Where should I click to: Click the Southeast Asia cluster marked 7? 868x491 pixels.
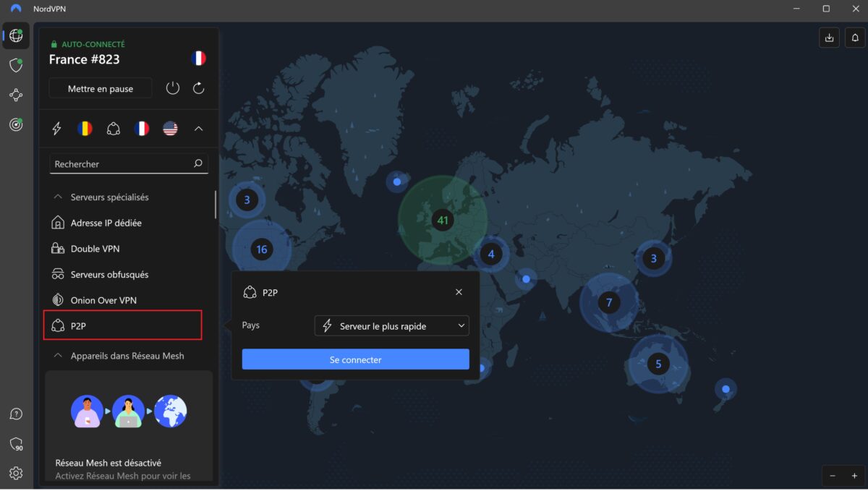pos(609,302)
